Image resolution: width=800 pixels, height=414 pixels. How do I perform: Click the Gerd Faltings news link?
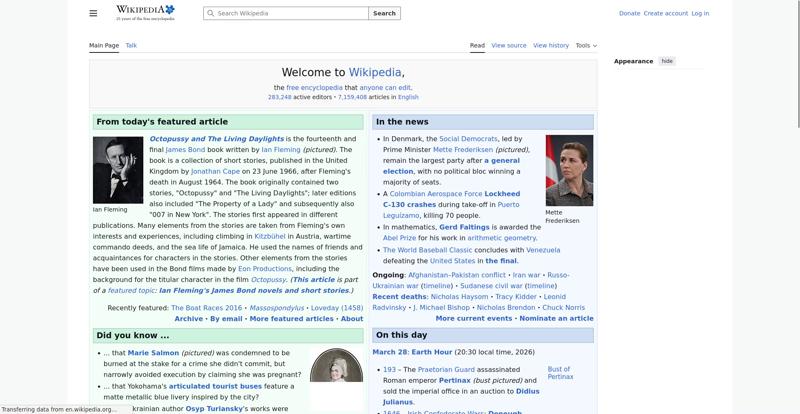(x=463, y=227)
